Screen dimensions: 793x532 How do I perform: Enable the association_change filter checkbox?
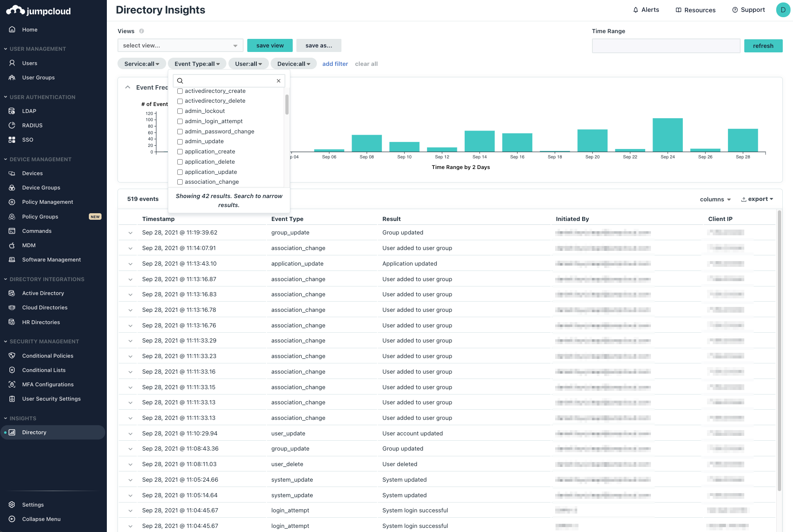(x=180, y=182)
